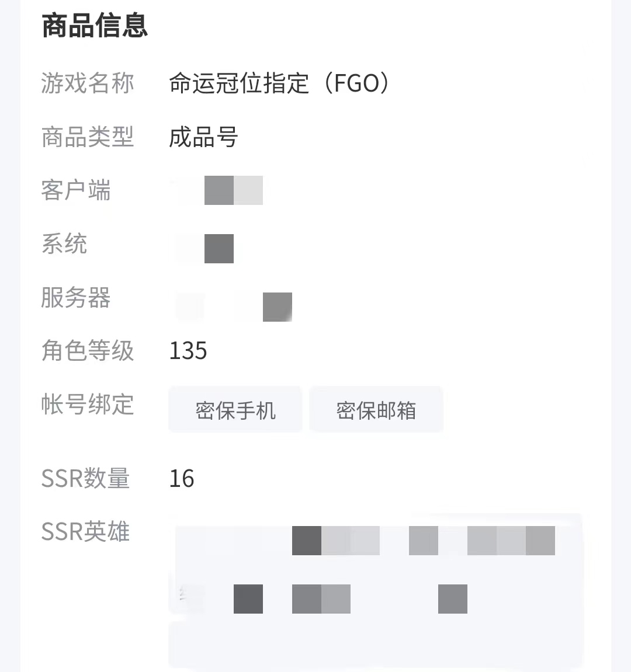Click the 服务器 label
Image resolution: width=631 pixels, height=672 pixels.
coord(76,298)
